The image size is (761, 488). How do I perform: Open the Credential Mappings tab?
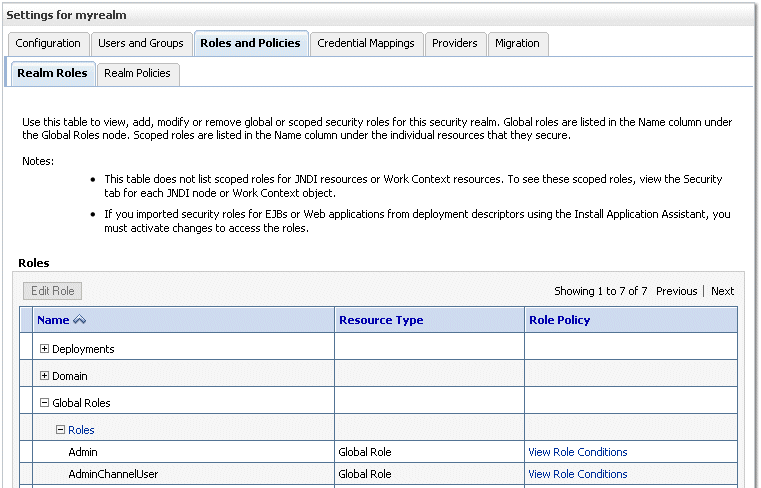click(366, 44)
